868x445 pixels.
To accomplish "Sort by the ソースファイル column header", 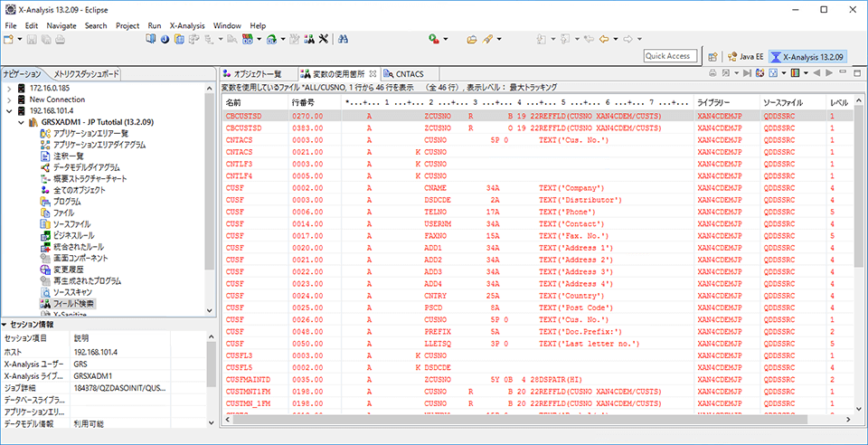I will click(793, 103).
